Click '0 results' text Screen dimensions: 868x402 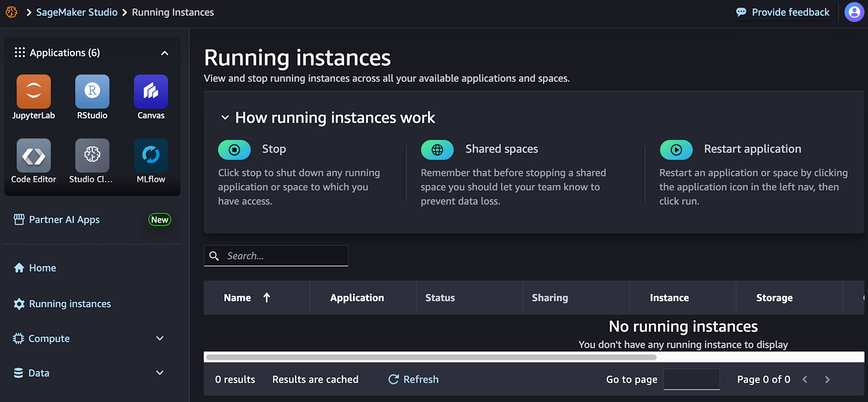click(235, 379)
